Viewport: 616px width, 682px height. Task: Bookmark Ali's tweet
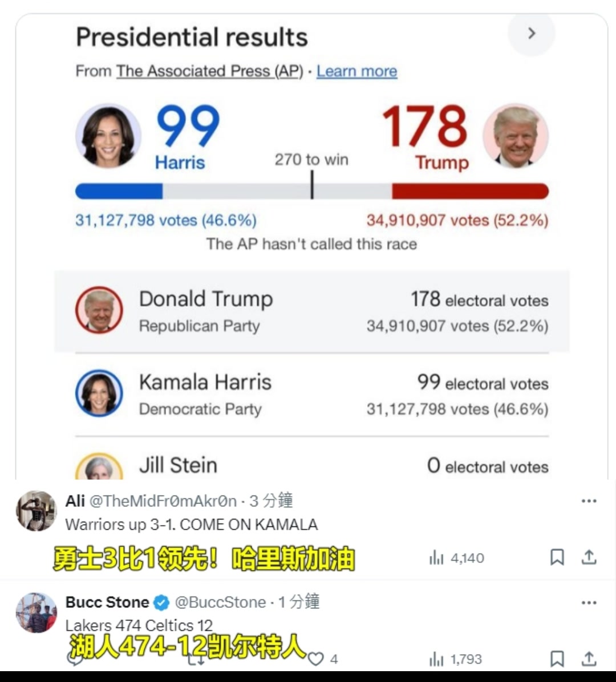557,557
